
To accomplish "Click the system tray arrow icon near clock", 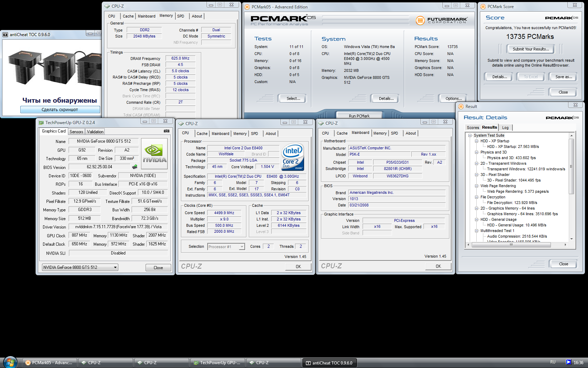I will coord(568,362).
